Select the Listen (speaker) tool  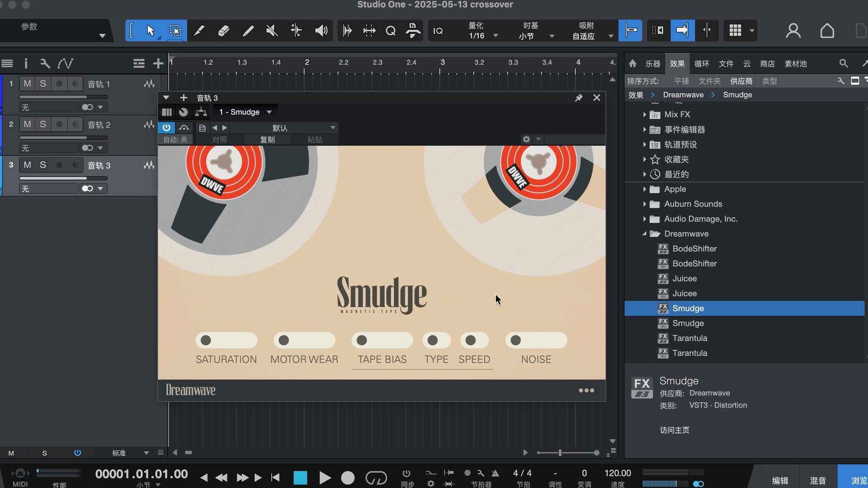[x=321, y=31]
